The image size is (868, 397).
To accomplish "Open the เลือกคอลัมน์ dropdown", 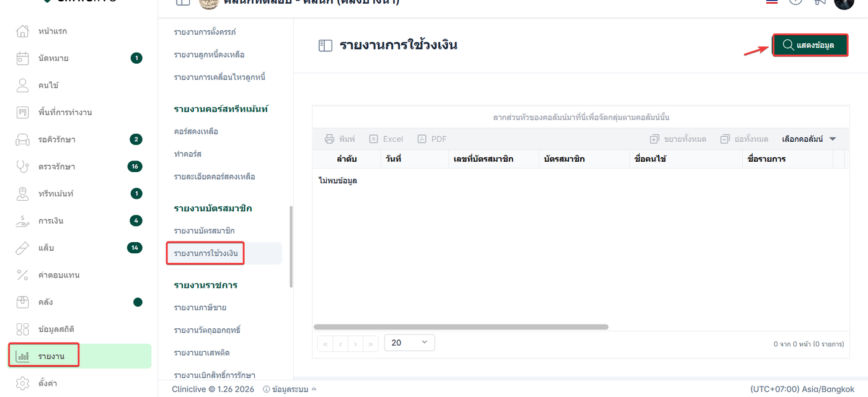I will 810,139.
